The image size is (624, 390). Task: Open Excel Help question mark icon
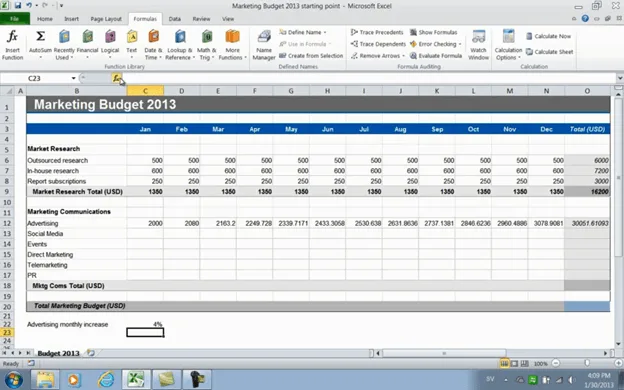point(585,18)
